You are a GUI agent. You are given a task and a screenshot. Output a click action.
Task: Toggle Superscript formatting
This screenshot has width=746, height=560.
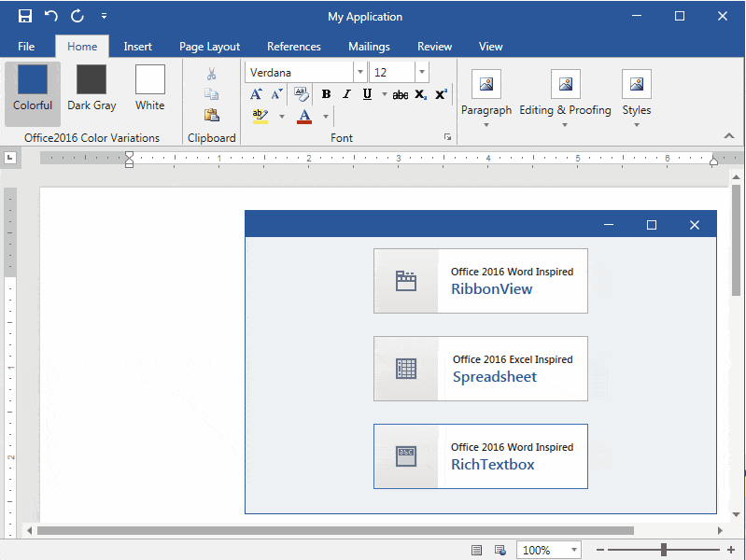(x=441, y=94)
